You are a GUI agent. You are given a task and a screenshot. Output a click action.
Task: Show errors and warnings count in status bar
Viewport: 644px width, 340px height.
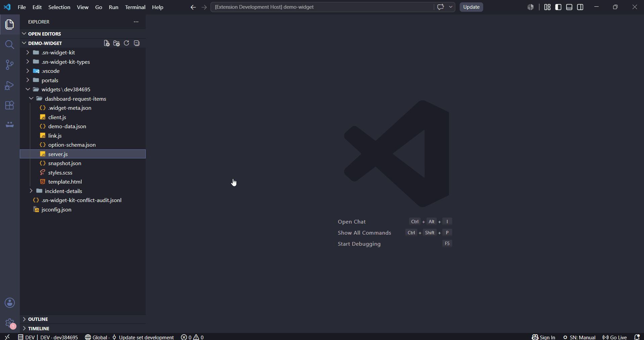point(192,337)
